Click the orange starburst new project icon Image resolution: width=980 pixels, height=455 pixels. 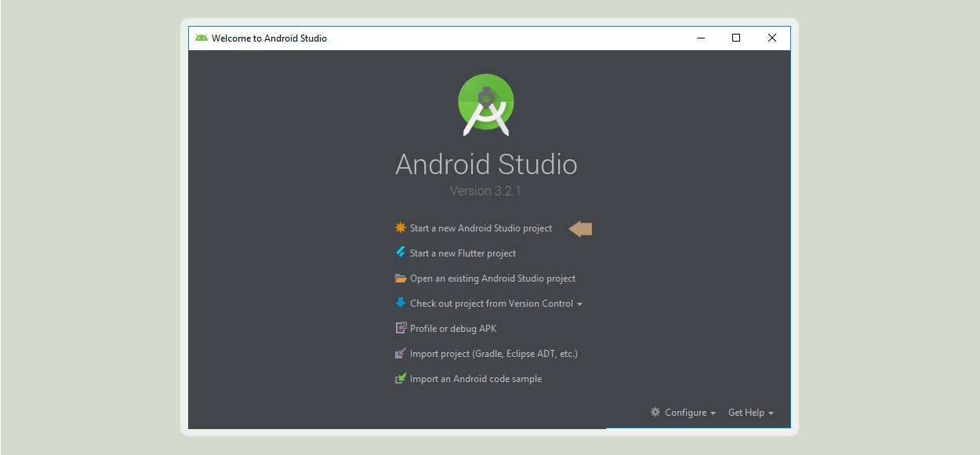tap(401, 228)
